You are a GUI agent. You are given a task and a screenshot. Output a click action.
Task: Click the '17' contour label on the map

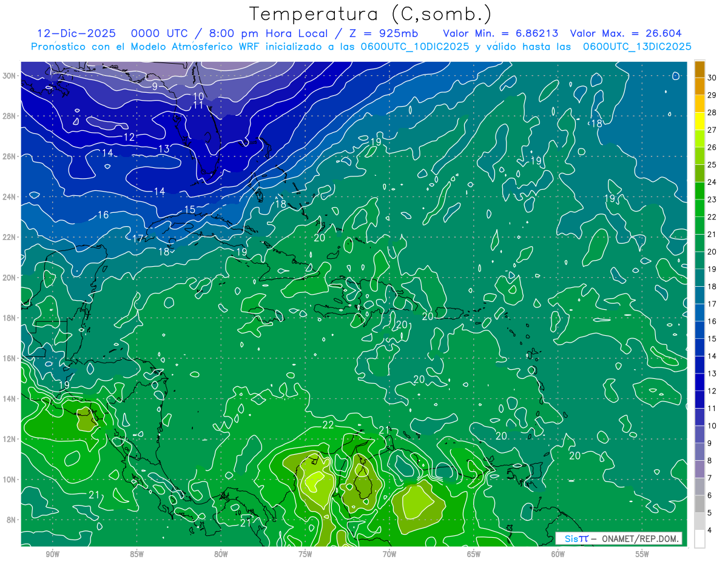point(138,239)
